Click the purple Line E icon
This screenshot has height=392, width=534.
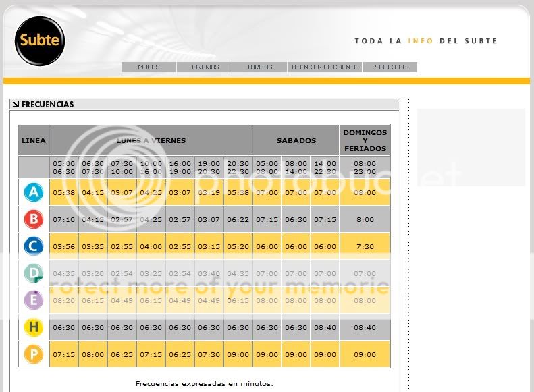pos(33,301)
